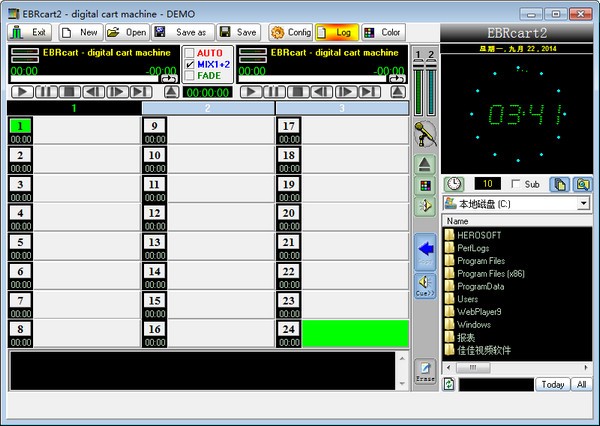This screenshot has height=426, width=600.
Task: Open the drive selection dropdown (C:)
Action: click(584, 203)
